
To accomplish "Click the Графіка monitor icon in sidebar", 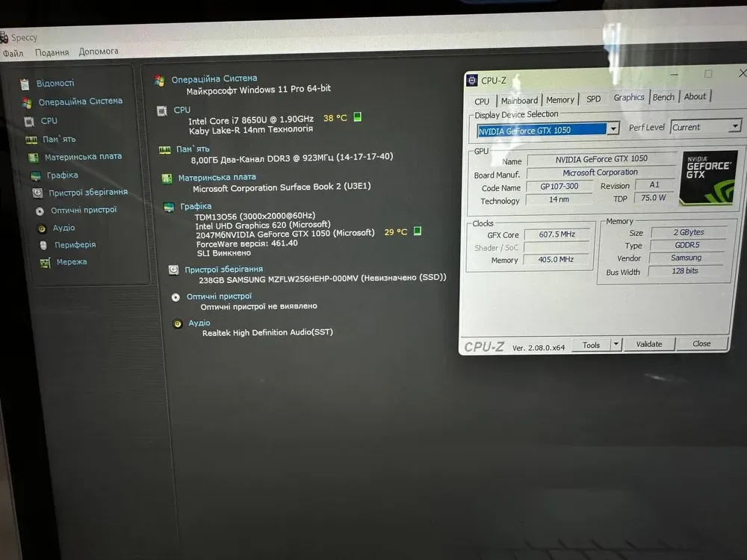I will 35,175.
